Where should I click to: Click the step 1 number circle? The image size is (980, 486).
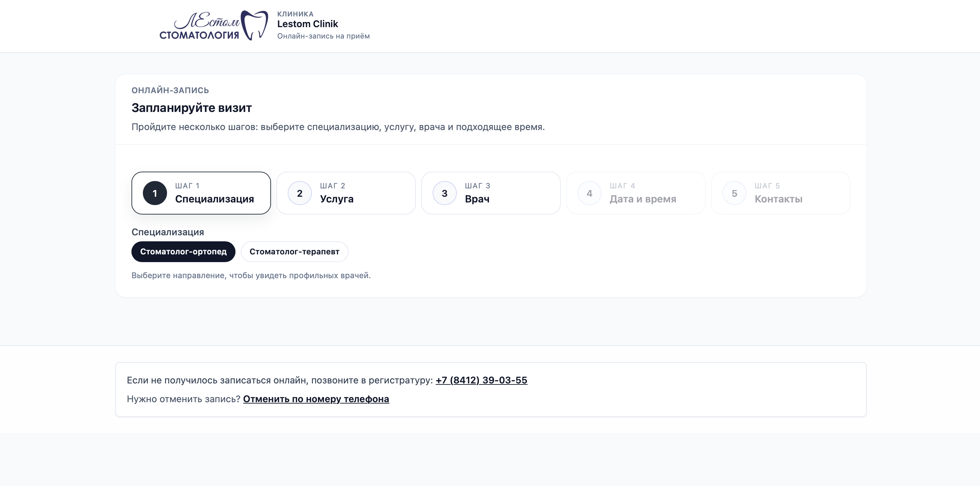coord(155,193)
